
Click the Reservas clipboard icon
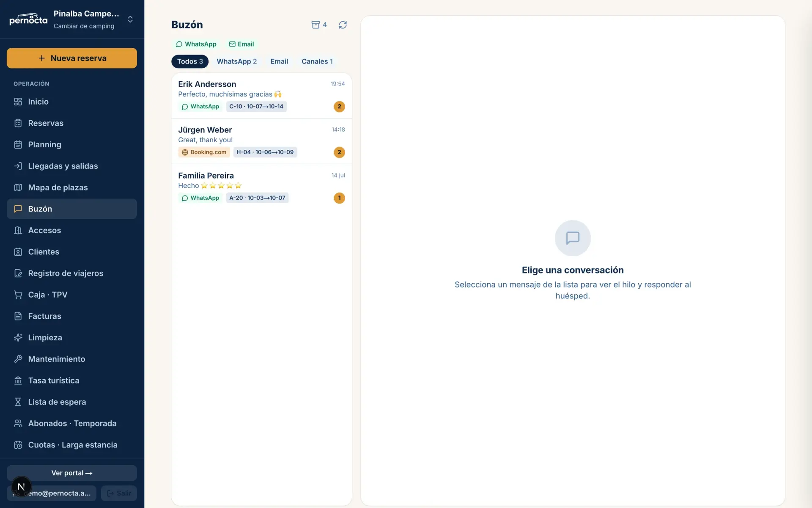(18, 123)
